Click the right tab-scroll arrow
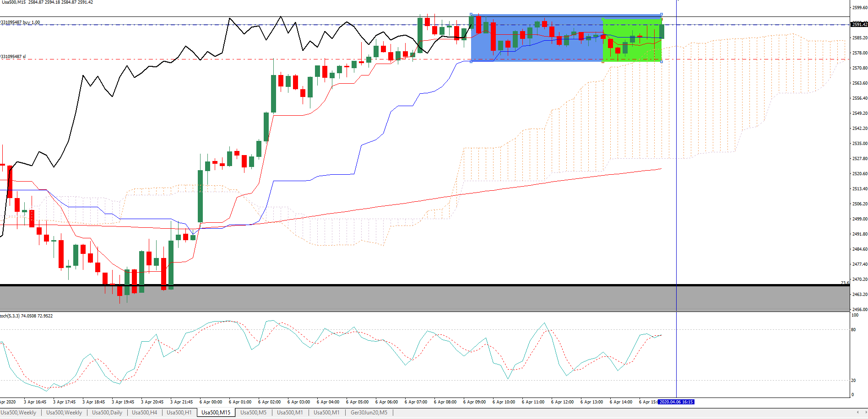868x419 pixels. tap(864, 413)
